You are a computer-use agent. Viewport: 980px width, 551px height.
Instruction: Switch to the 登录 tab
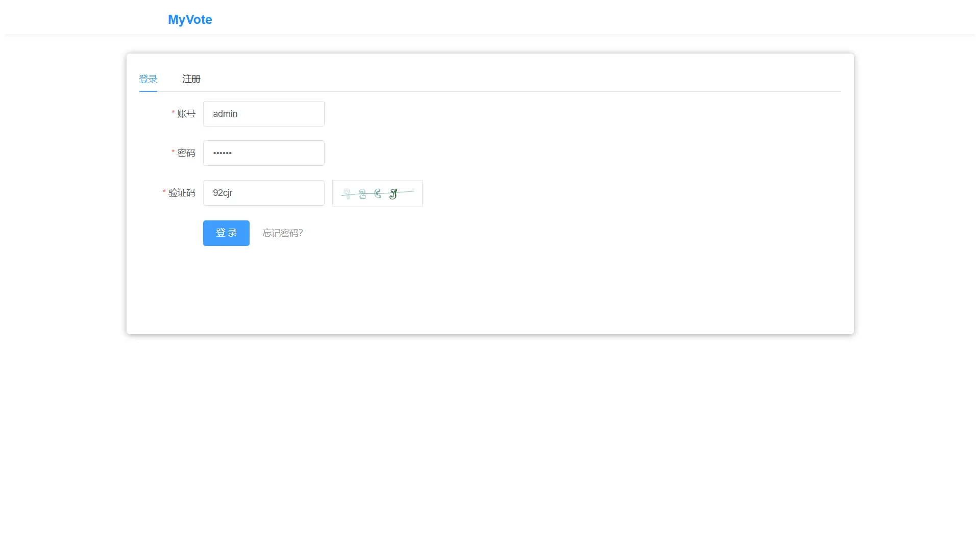pyautogui.click(x=148, y=79)
